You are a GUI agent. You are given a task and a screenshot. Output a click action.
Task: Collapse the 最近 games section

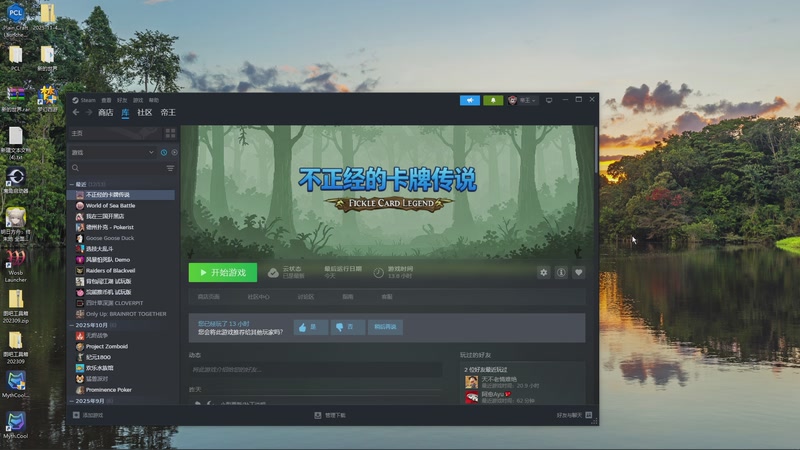(x=71, y=184)
